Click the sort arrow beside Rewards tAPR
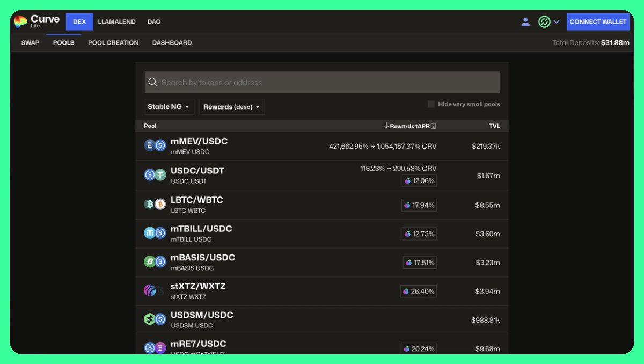The height and width of the screenshot is (364, 644). (386, 126)
